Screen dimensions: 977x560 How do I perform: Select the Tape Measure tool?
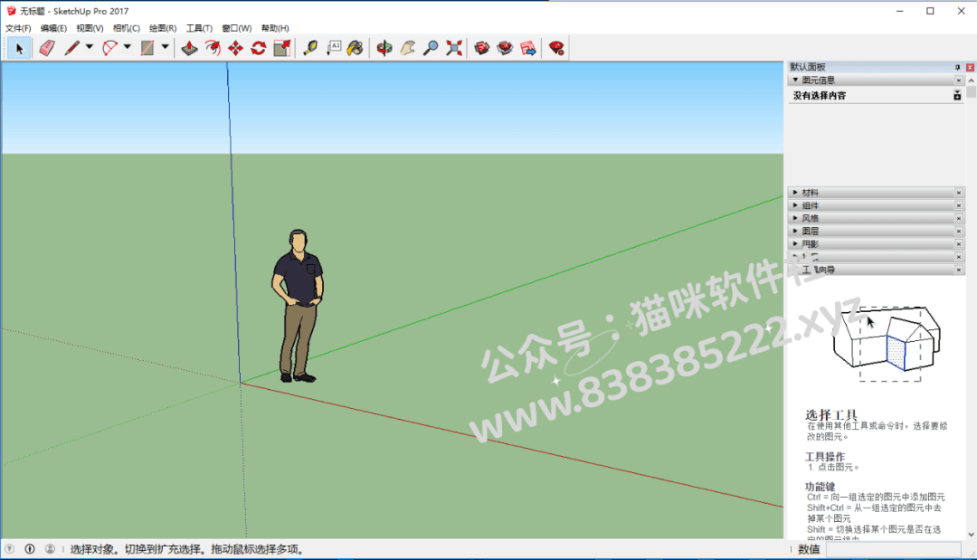pos(309,48)
